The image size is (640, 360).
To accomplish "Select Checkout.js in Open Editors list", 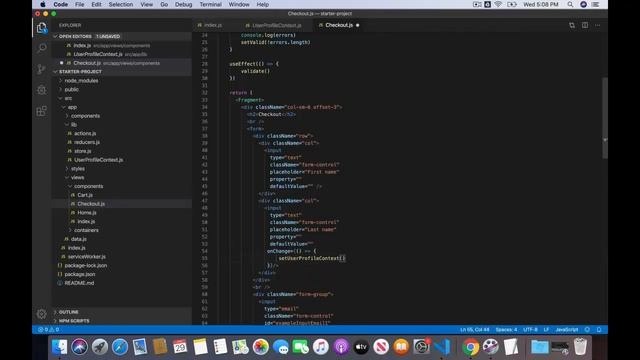I will [x=121, y=63].
